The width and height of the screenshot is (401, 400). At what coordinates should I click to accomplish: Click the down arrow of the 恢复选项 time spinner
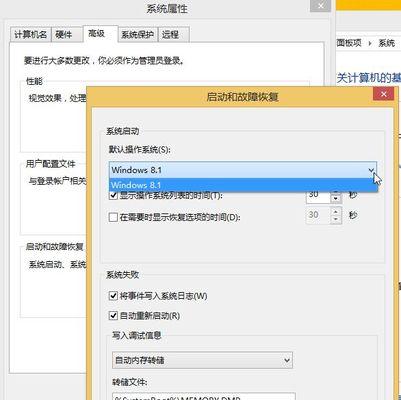coord(336,219)
